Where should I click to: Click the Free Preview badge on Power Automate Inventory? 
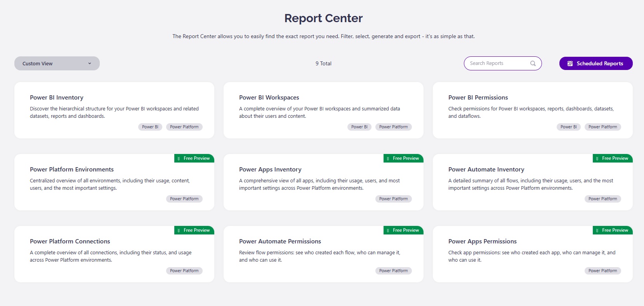pyautogui.click(x=613, y=158)
